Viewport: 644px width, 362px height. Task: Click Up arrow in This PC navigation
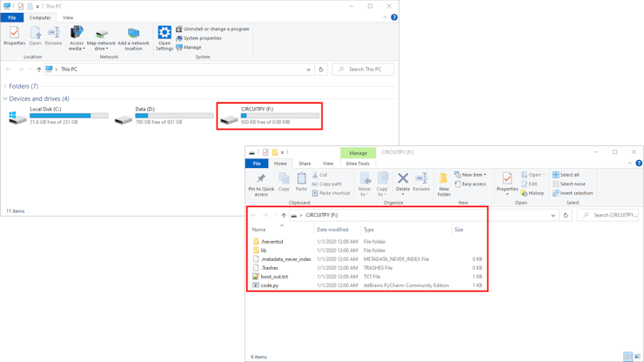click(38, 70)
